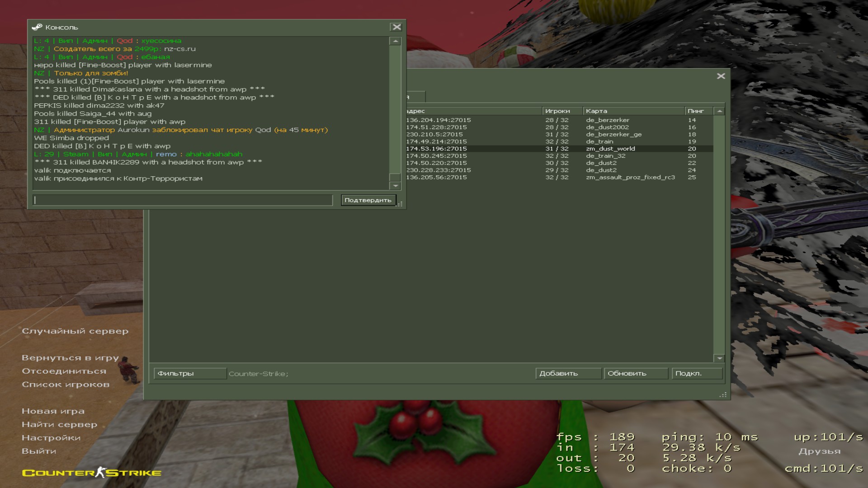868x488 pixels.
Task: Click the Steam icon in the console title bar
Action: click(x=37, y=27)
